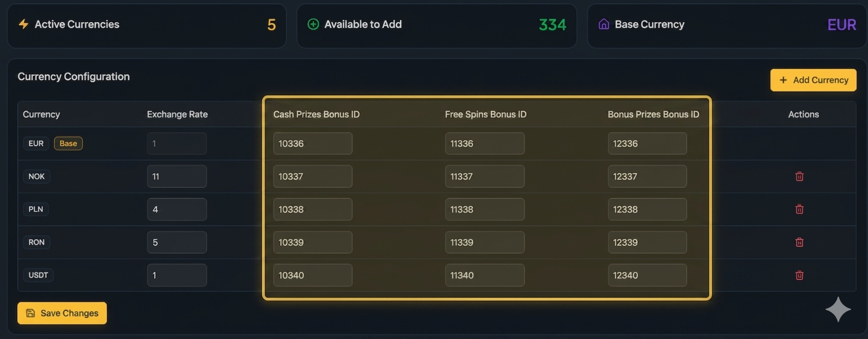Save changes to currency configuration

[x=62, y=313]
